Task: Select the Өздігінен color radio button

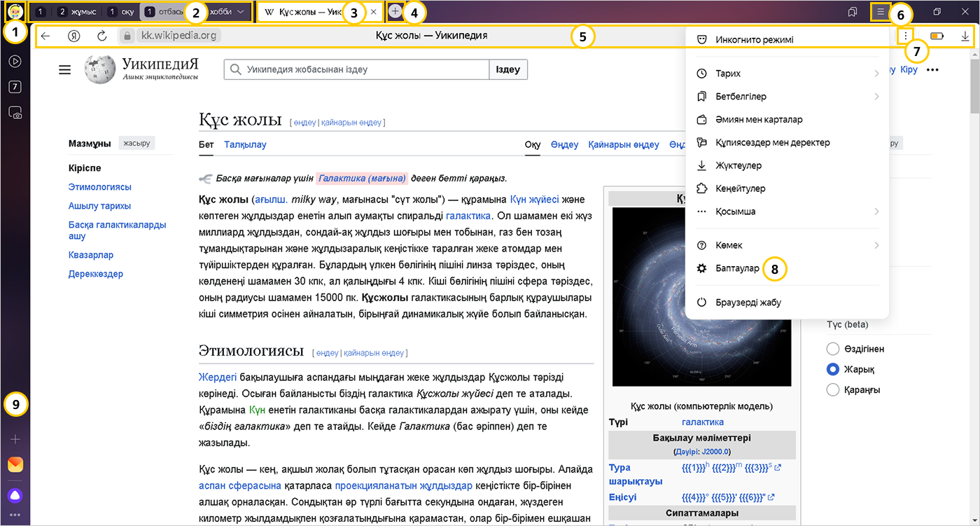Action: [833, 349]
